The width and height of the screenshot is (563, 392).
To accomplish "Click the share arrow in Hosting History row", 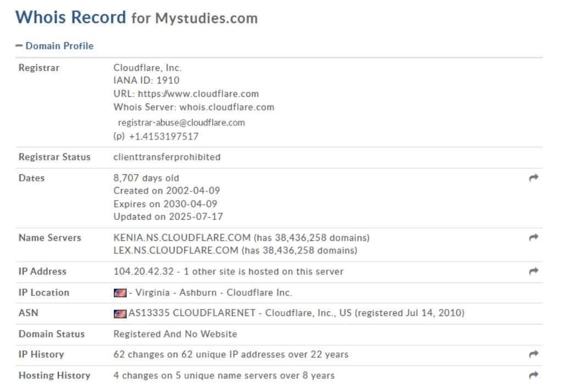I will (533, 375).
